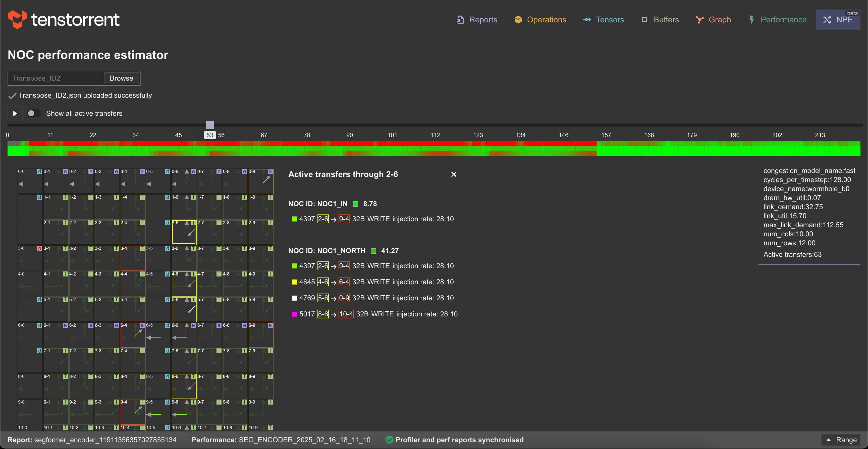Screen dimensions: 868x449
Task: Click the 'd' DRAM badge on node 0-6
Action: tap(168, 172)
